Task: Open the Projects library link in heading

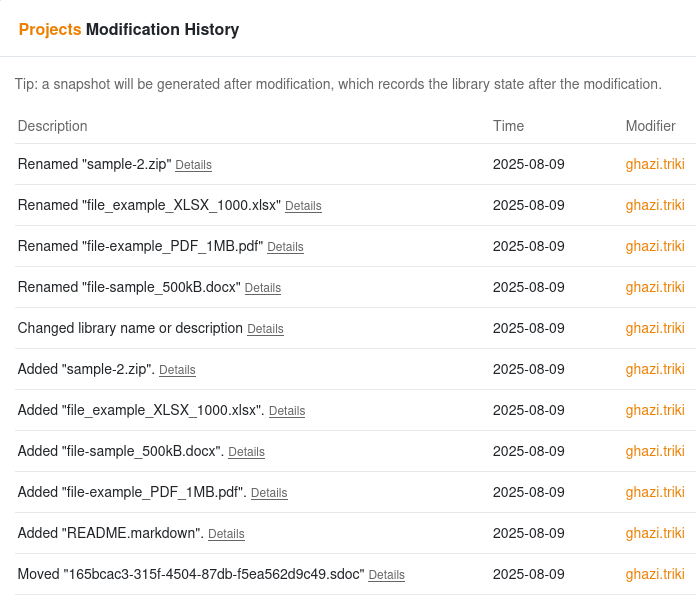Action: [50, 29]
